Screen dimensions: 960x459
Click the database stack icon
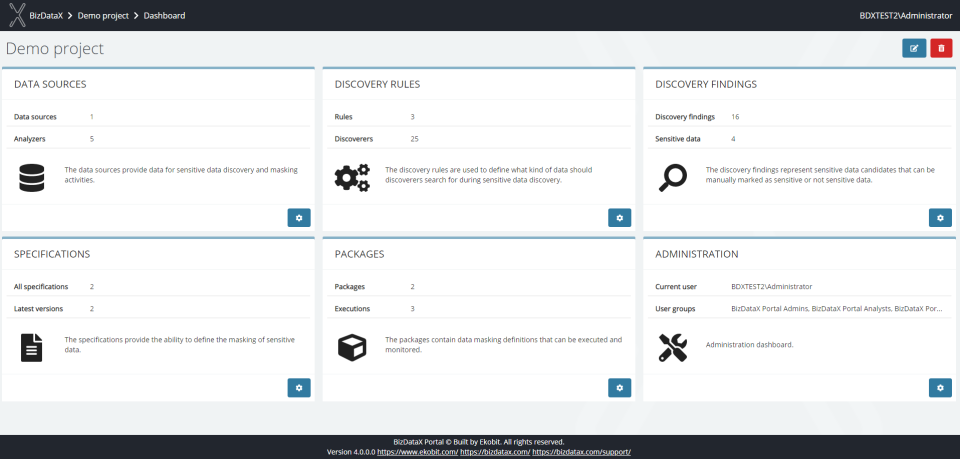(x=31, y=177)
